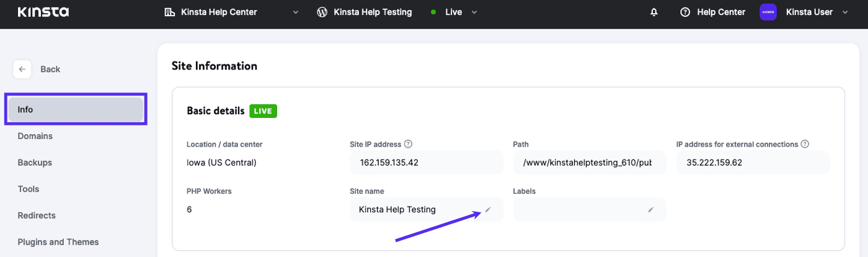Click the green live status dot
This screenshot has width=868, height=257.
(433, 12)
